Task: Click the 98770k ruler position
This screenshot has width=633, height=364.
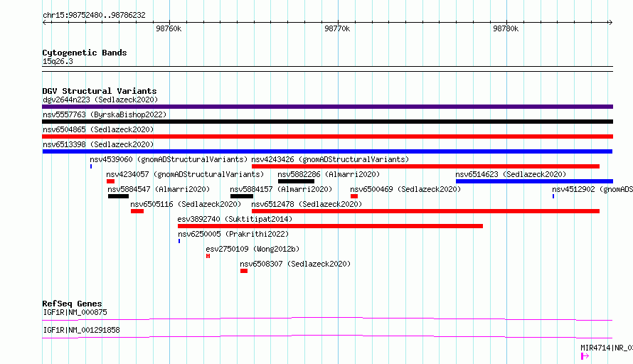Action: (338, 28)
